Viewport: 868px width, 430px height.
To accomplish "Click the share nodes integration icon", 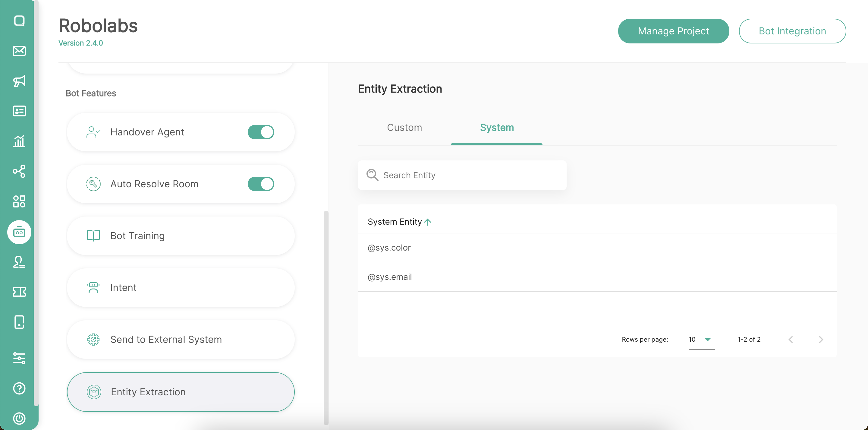I will [19, 171].
